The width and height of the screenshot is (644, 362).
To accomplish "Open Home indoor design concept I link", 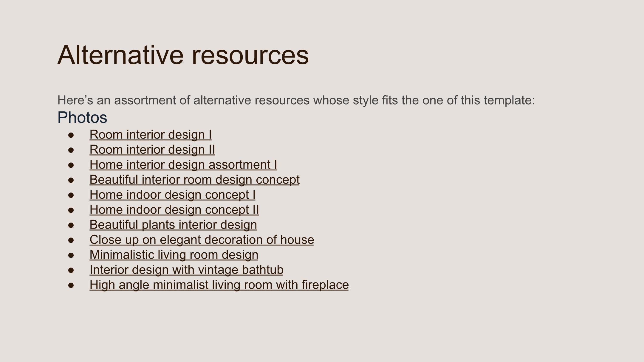I will pos(172,195).
